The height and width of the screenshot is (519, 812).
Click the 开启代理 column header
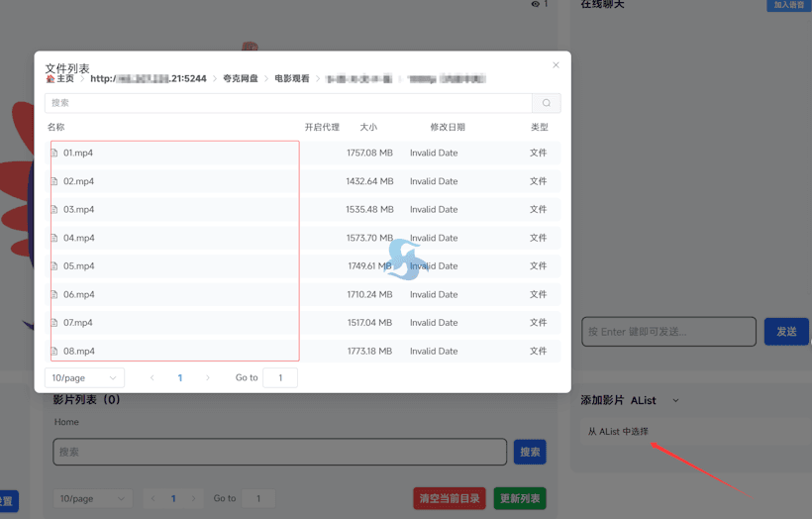pyautogui.click(x=322, y=127)
